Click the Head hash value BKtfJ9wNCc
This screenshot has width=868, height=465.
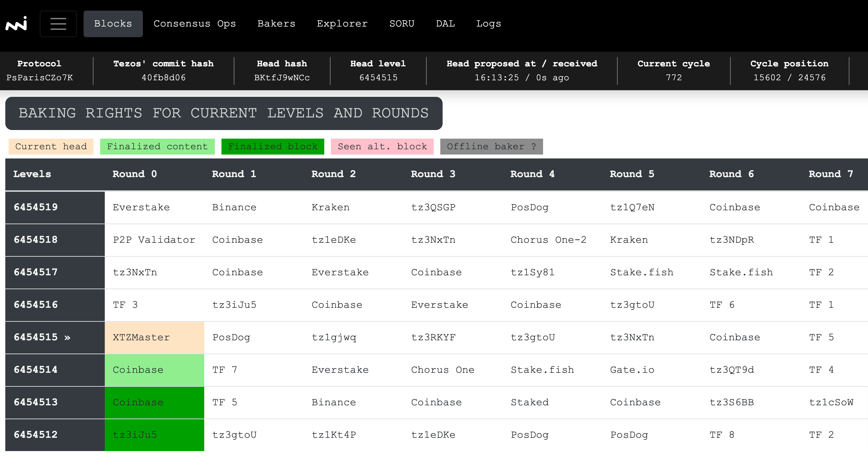[x=282, y=78]
